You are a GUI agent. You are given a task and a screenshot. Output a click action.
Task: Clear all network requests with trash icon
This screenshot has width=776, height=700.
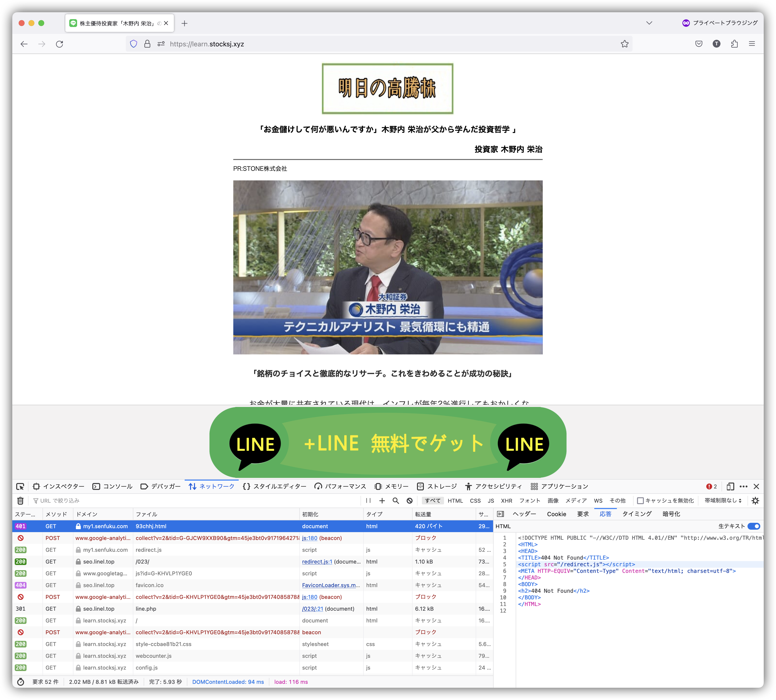tap(20, 500)
